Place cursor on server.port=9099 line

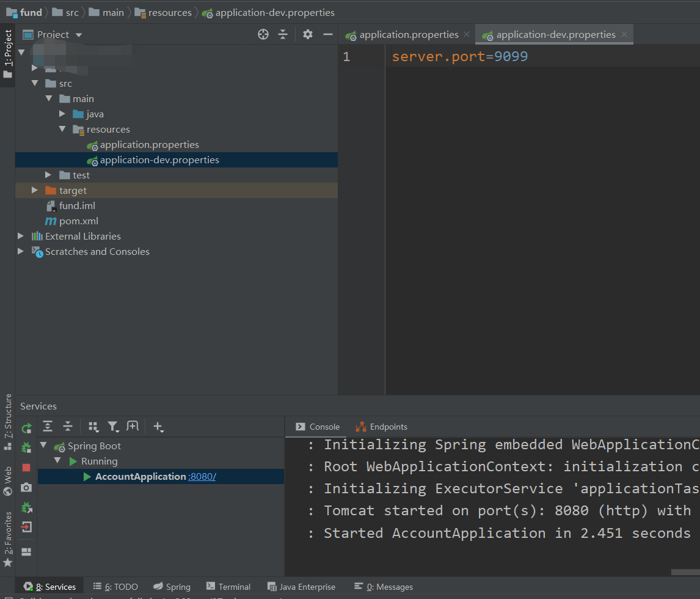[459, 57]
